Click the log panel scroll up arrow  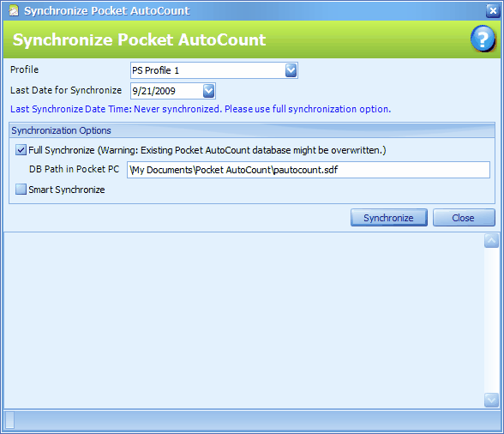tap(491, 241)
